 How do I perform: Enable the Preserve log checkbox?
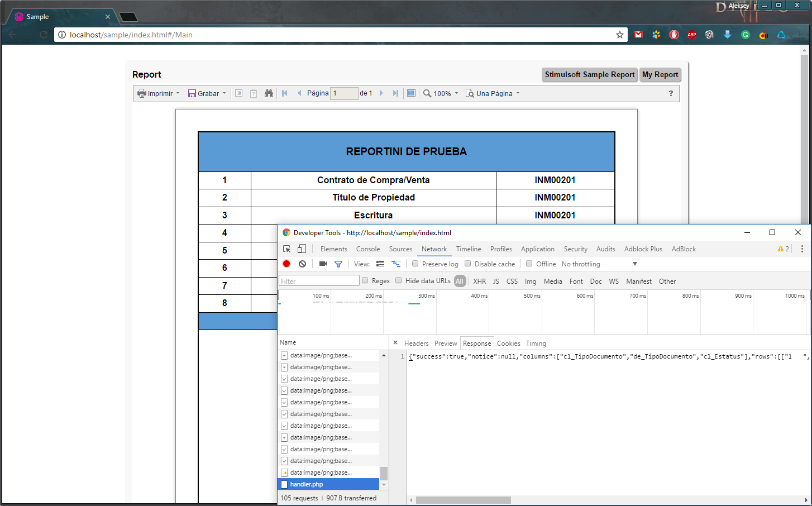click(415, 264)
